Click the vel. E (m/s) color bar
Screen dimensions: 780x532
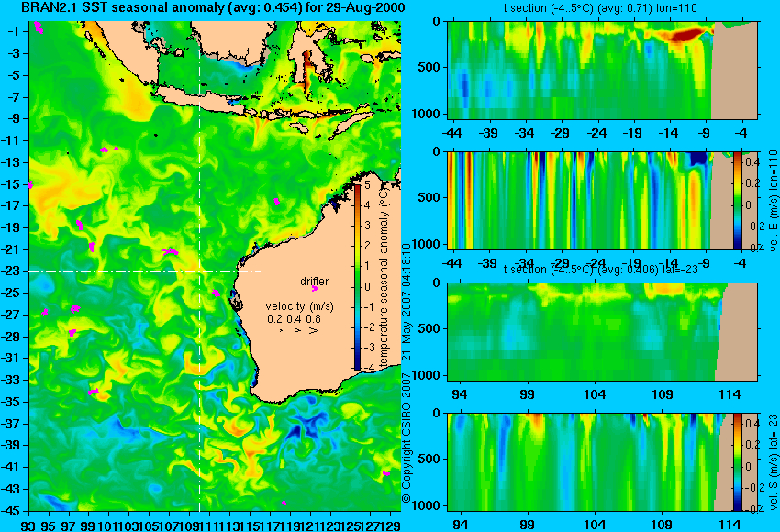pos(737,200)
